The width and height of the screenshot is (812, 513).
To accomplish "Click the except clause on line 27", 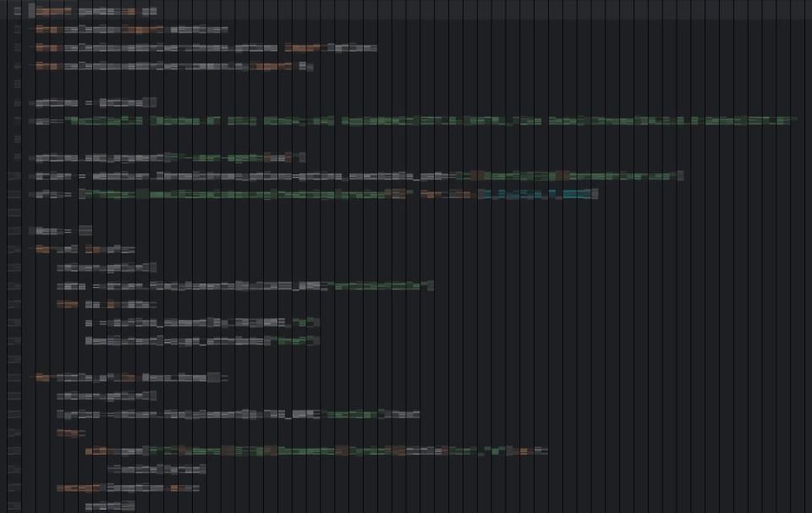I will tap(127, 488).
